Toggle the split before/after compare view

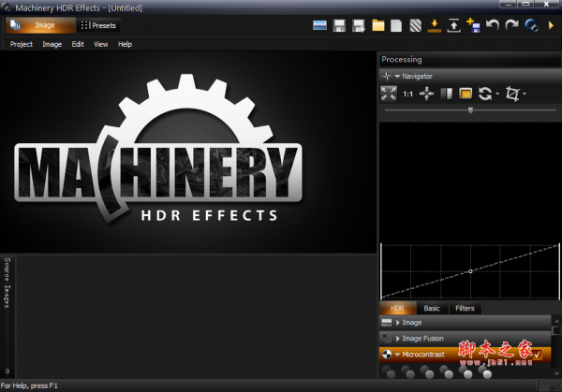point(445,94)
